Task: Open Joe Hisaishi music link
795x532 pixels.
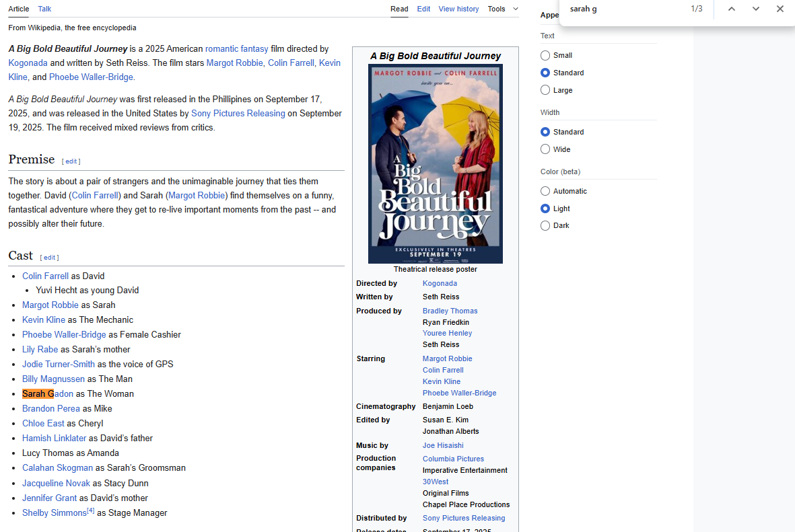Action: coord(443,445)
